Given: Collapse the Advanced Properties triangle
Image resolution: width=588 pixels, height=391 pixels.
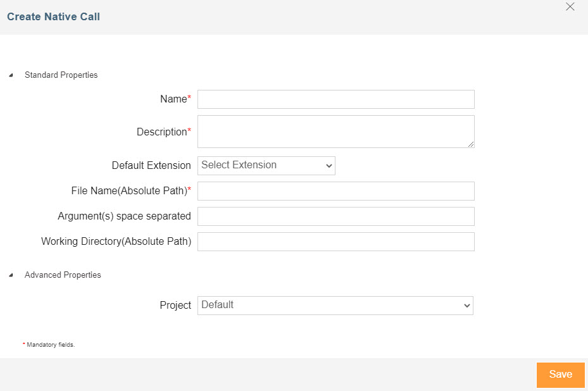Looking at the screenshot, I should [x=10, y=275].
